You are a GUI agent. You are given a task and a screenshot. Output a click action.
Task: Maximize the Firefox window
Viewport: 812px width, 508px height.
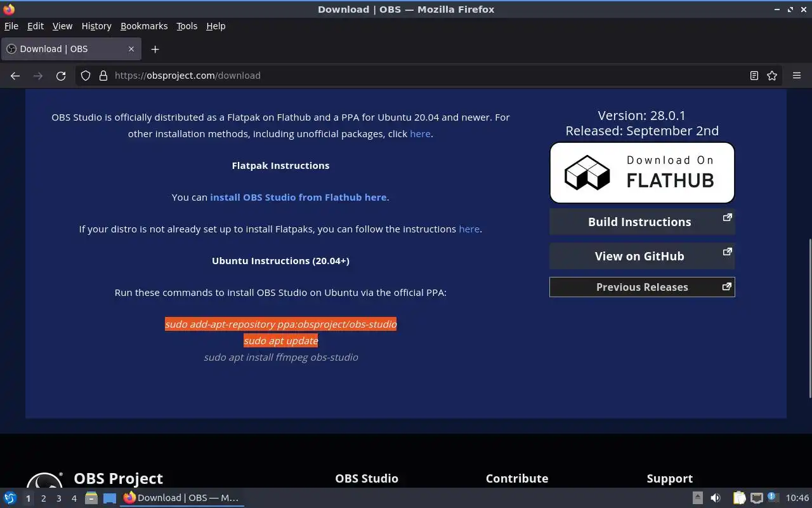tap(790, 10)
